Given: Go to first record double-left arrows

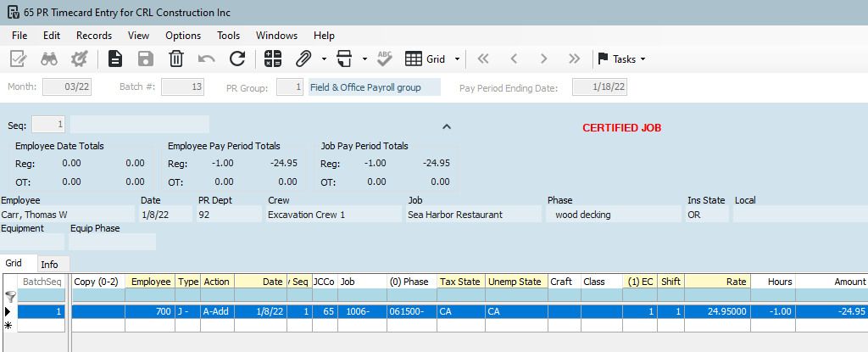Looking at the screenshot, I should pos(483,59).
